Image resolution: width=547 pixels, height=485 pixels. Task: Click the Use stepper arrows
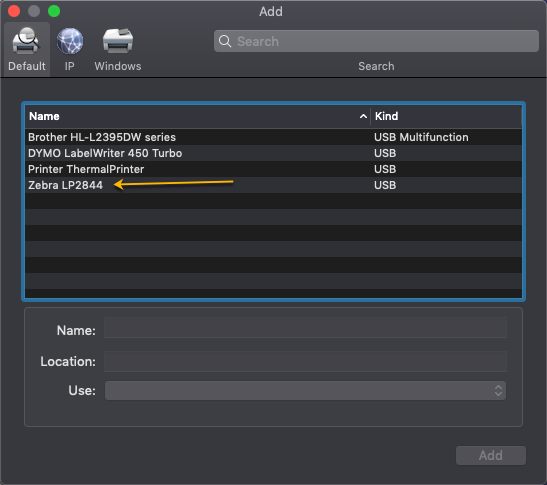click(x=498, y=390)
